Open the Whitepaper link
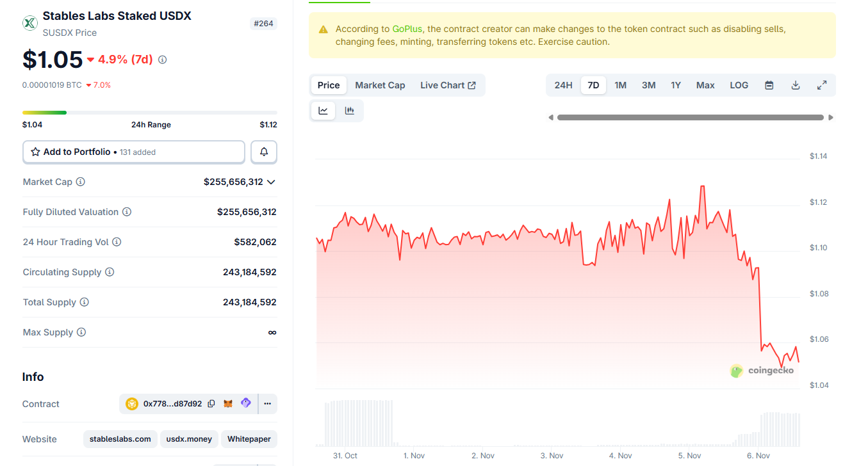This screenshot has height=466, width=868. 249,439
